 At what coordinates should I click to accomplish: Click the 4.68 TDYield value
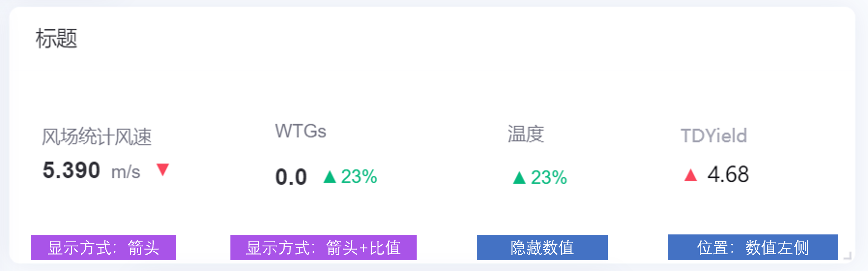coord(728,174)
